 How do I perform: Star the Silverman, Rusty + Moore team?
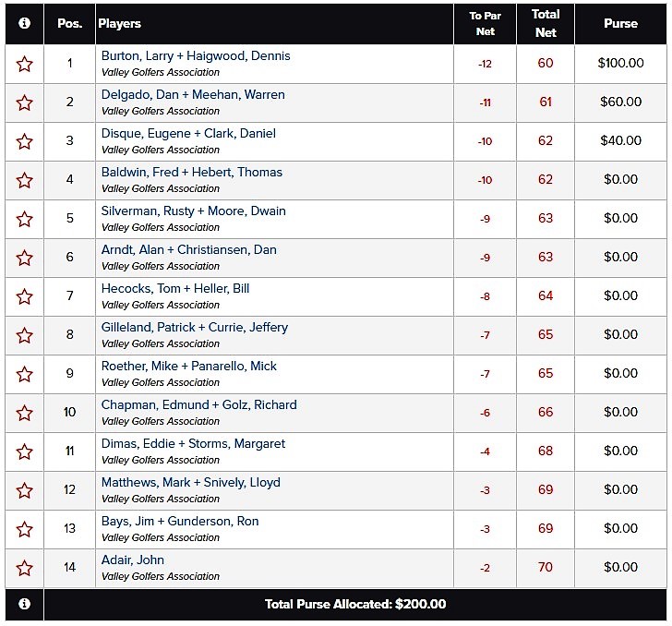point(24,220)
